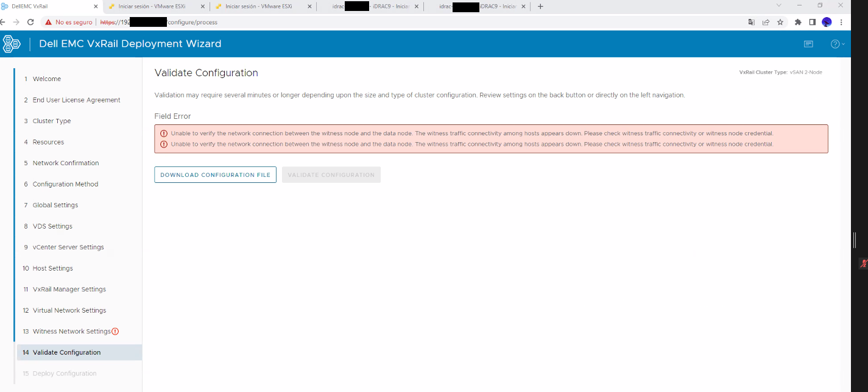Click the warning icon beside Witness Network Settings
The width and height of the screenshot is (868, 392).
(x=115, y=331)
